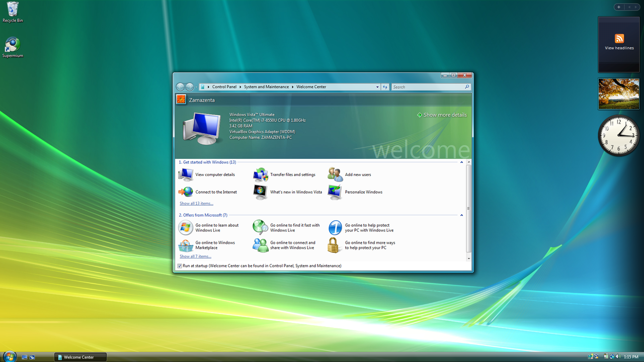Open the Windows Start orb

(x=9, y=356)
